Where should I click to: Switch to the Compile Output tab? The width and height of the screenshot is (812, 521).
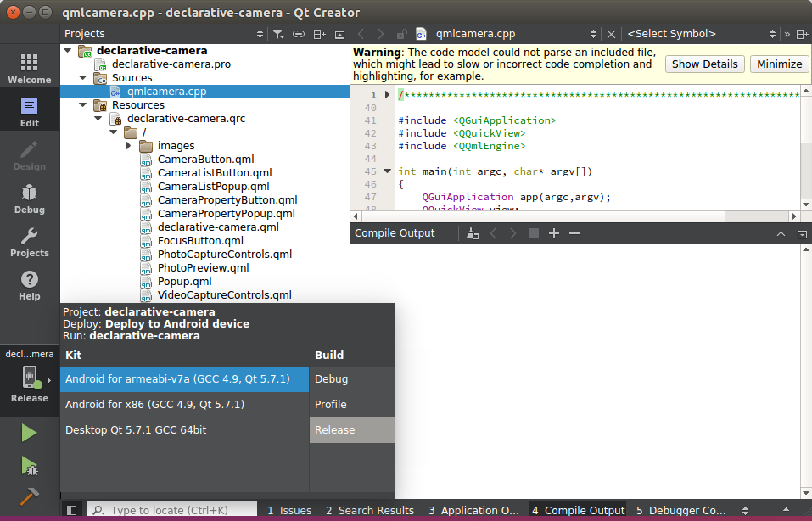pos(578,511)
